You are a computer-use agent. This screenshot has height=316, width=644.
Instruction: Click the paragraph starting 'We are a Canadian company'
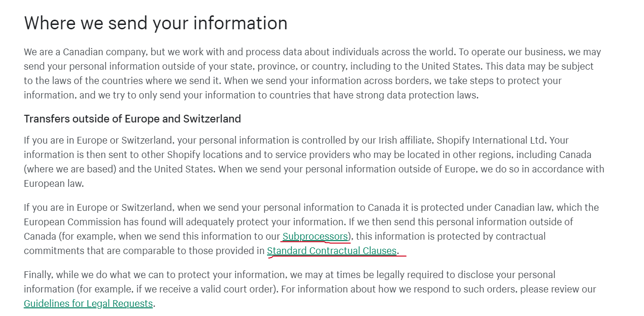[x=313, y=73]
